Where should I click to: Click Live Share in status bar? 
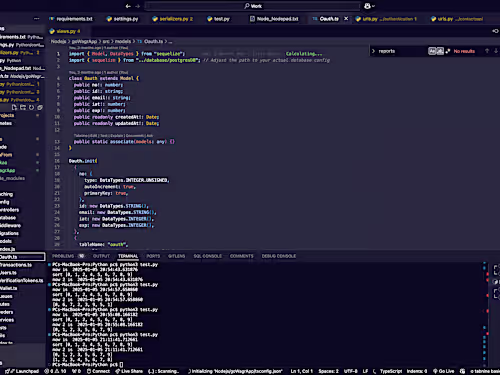129,371
